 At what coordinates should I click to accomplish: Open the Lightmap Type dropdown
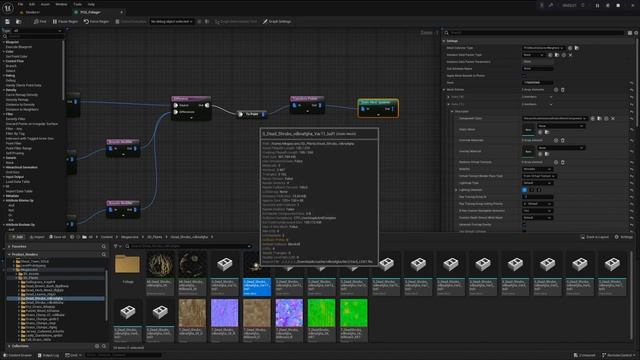537,183
